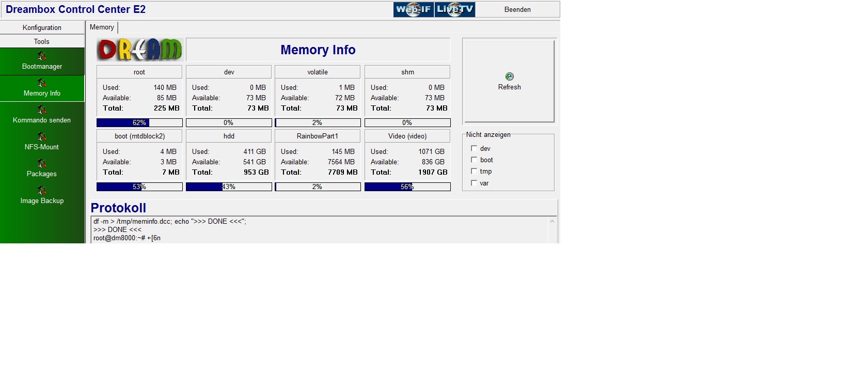Click the Memory Info title banner
This screenshot has height=372, width=868.
[318, 50]
